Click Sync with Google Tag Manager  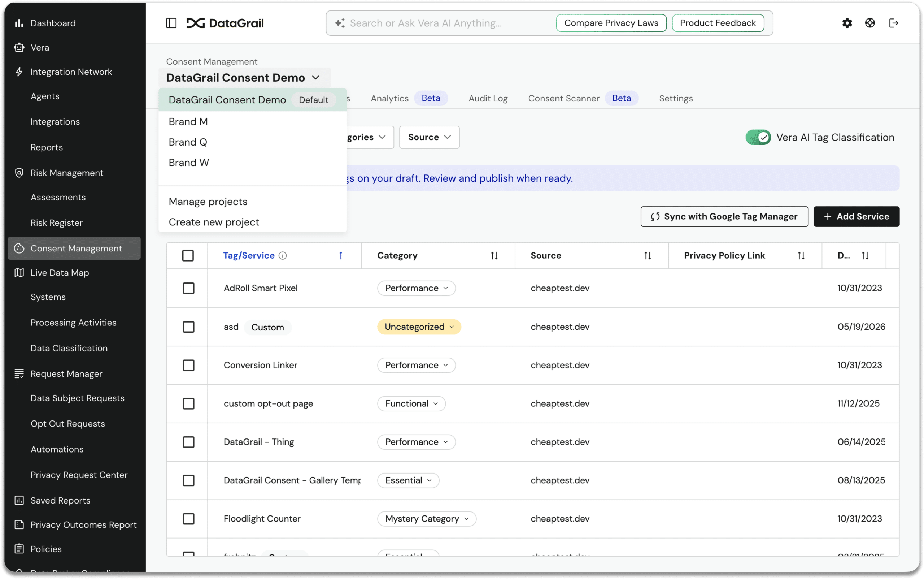pos(724,216)
